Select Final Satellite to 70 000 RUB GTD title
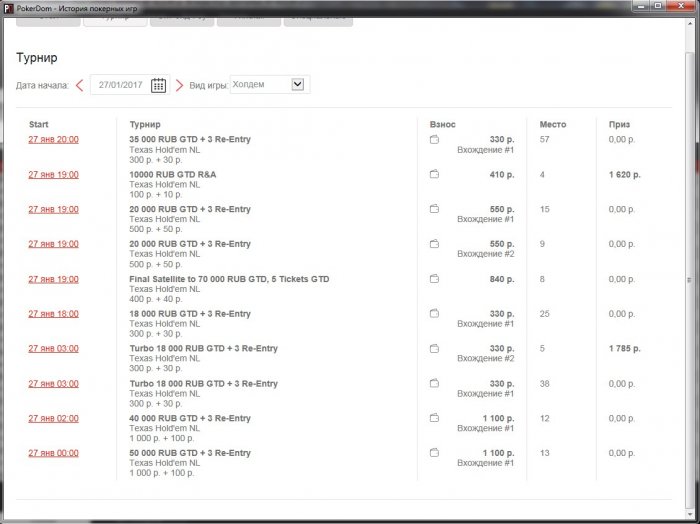 pos(229,279)
